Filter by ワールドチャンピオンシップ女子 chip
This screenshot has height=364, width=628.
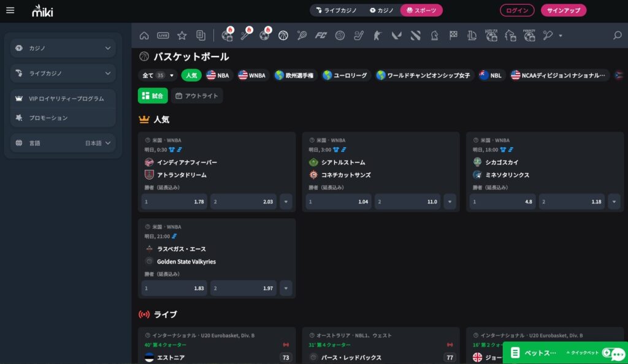423,75
